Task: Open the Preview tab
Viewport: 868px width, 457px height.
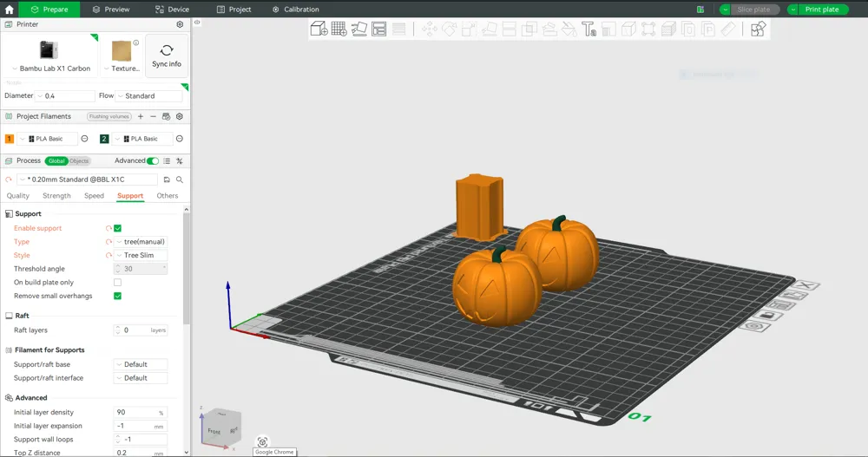Action: coord(111,10)
